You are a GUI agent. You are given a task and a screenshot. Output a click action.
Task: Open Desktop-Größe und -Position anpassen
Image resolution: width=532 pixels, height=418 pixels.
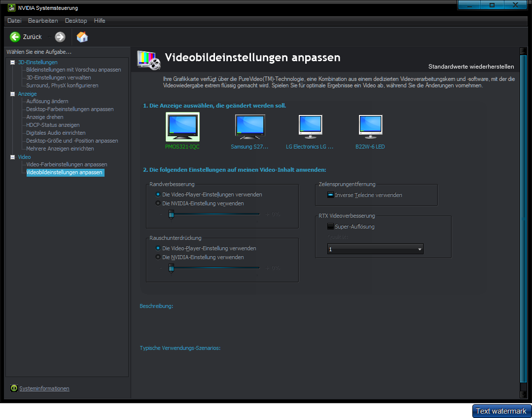pyautogui.click(x=72, y=141)
